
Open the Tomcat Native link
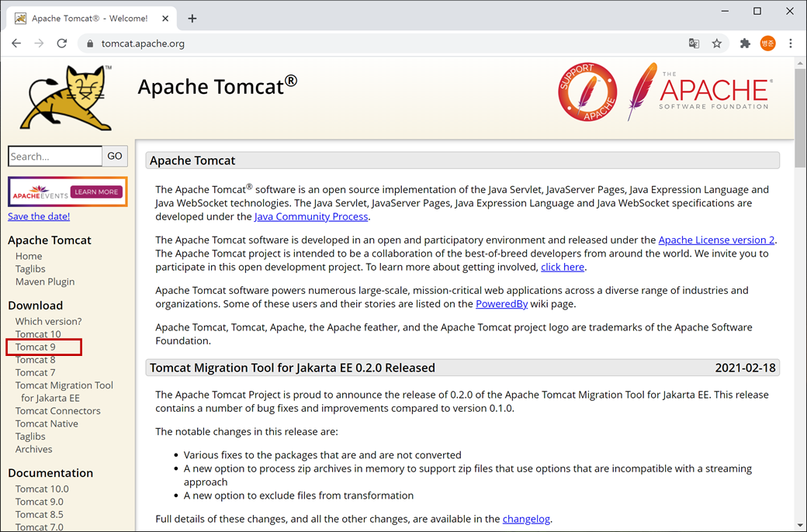pos(47,424)
